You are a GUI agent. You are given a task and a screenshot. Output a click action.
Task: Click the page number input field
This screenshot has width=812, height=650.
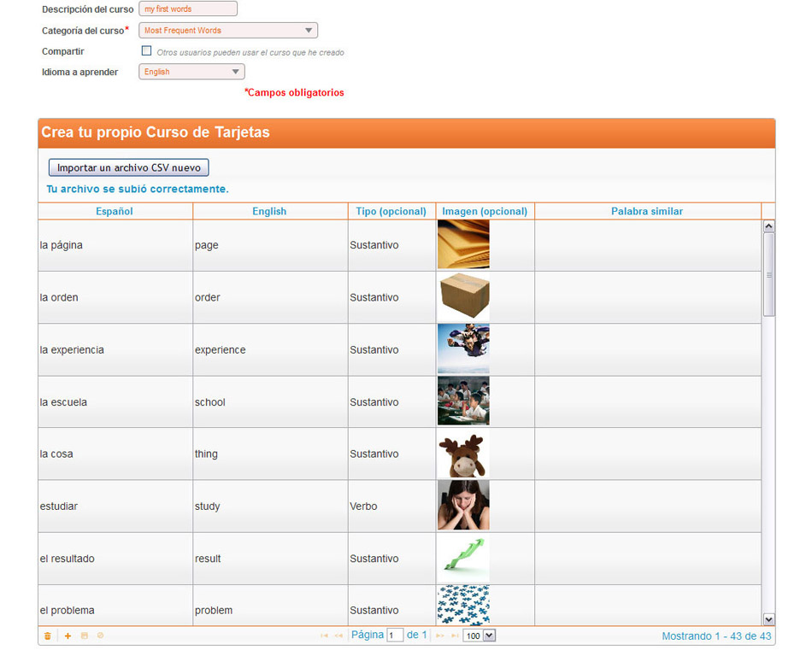(395, 635)
